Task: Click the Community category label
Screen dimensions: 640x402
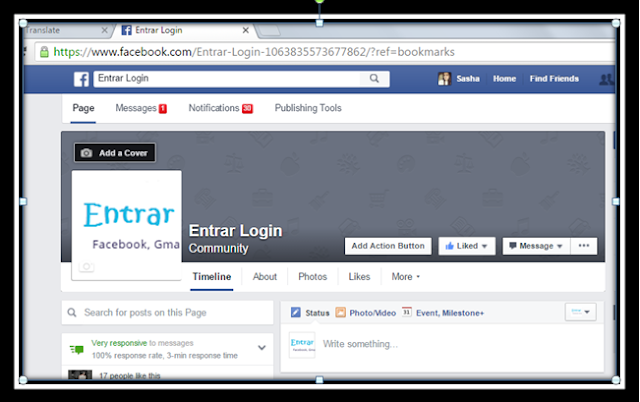Action: point(218,249)
